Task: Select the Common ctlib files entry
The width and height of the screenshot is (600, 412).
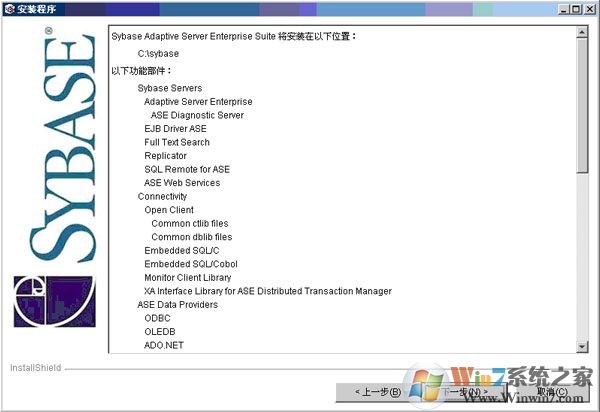Action: [190, 223]
